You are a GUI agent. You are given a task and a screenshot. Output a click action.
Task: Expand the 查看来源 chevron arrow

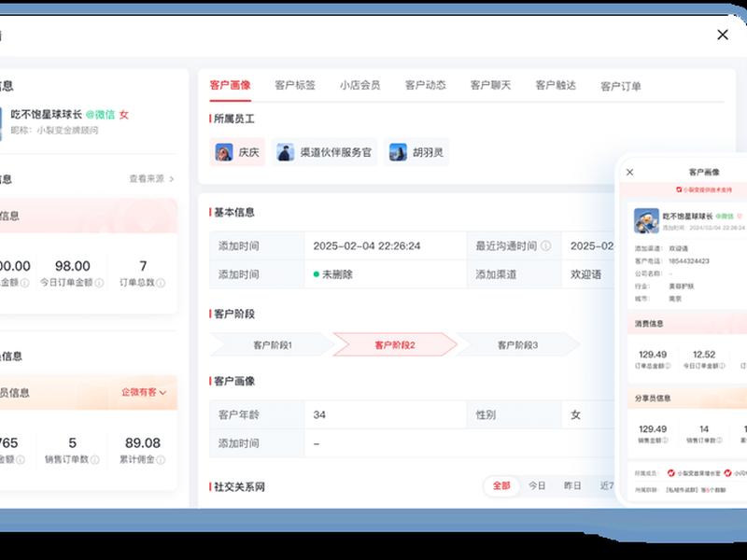172,179
